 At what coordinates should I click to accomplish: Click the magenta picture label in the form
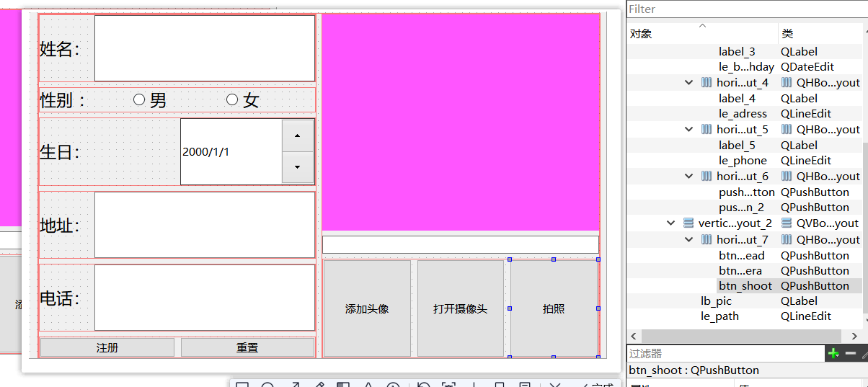pyautogui.click(x=461, y=121)
